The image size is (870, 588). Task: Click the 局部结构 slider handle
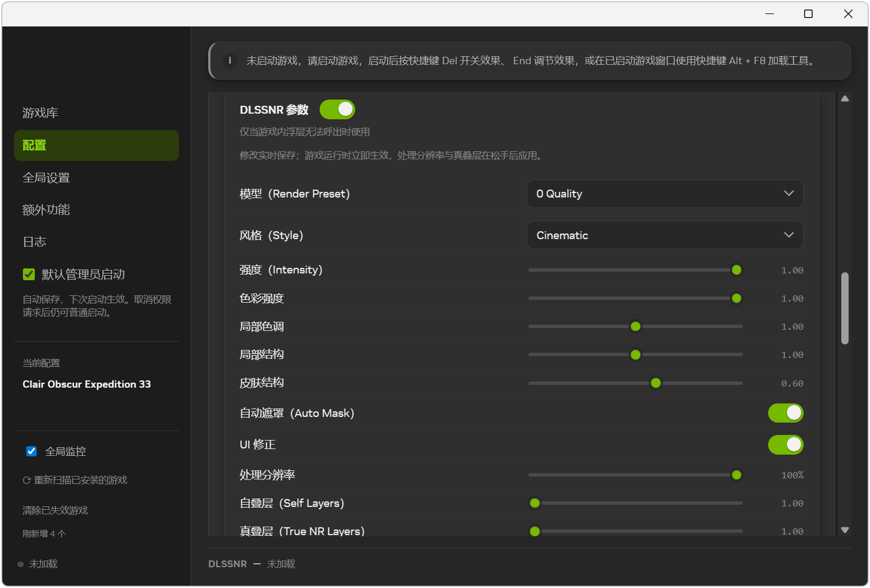click(x=635, y=354)
